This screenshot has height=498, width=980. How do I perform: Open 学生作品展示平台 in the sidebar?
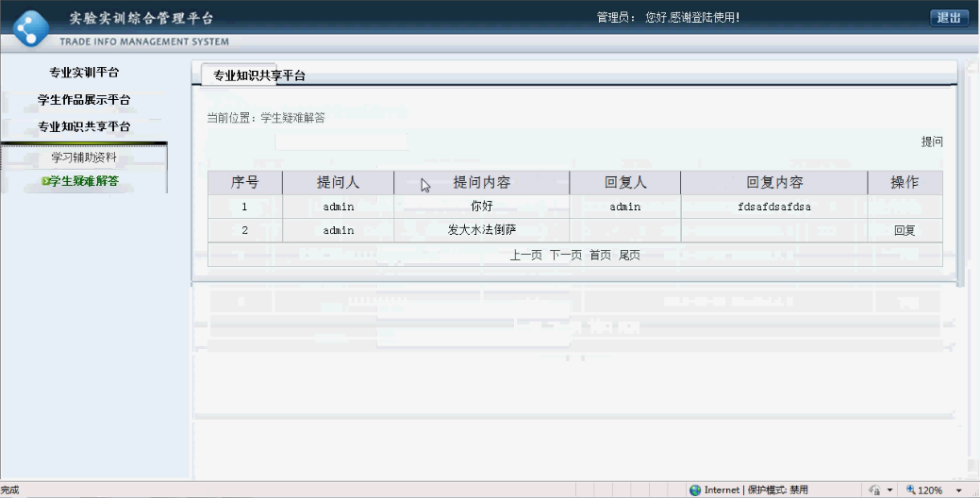tap(84, 100)
